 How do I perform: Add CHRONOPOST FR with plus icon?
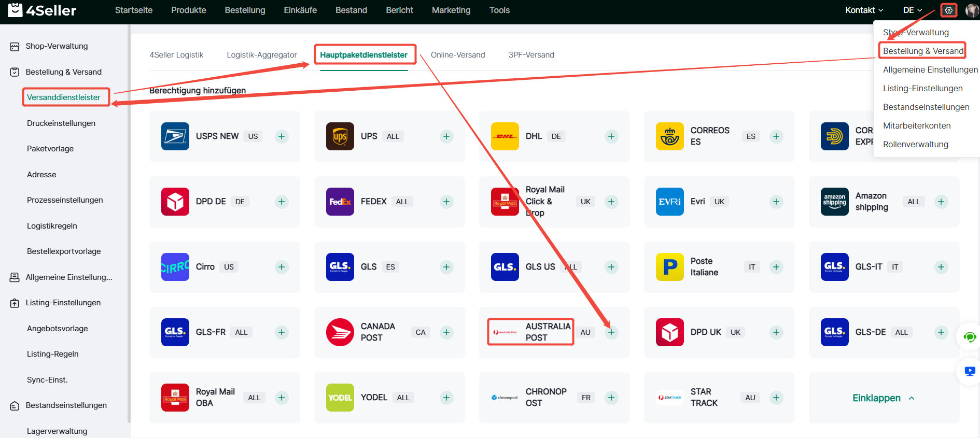(611, 398)
